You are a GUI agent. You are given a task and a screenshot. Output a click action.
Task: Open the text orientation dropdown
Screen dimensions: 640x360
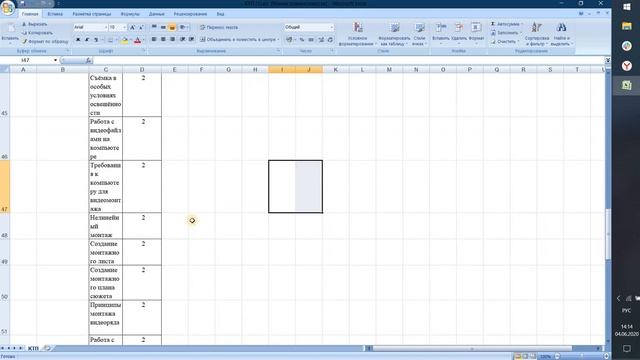[x=183, y=27]
